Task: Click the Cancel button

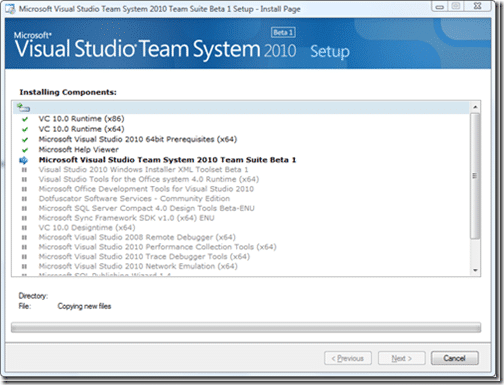Action: [x=455, y=358]
